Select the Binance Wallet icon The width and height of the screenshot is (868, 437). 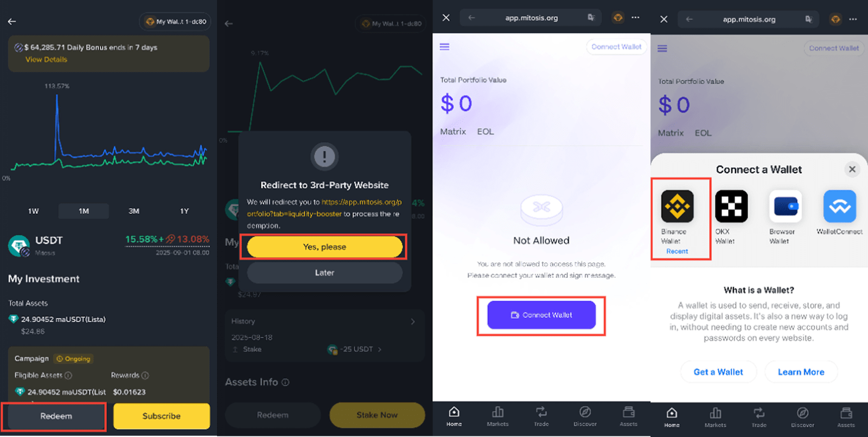pos(677,206)
